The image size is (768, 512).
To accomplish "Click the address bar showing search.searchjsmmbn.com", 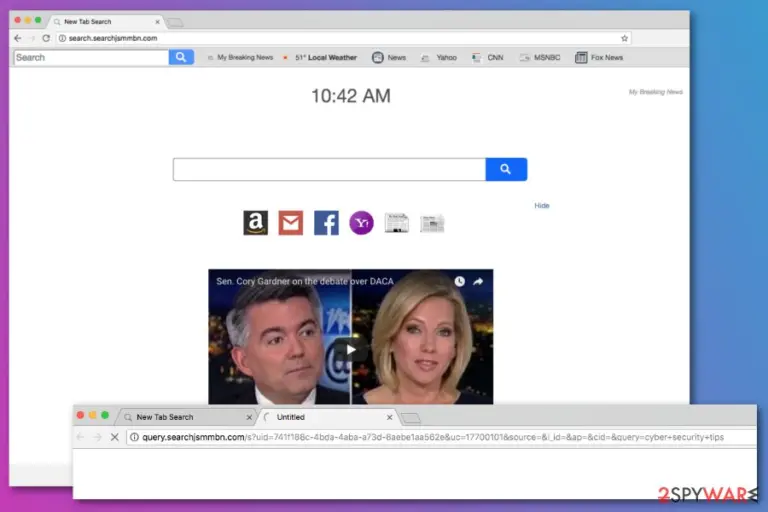I will coord(343,38).
